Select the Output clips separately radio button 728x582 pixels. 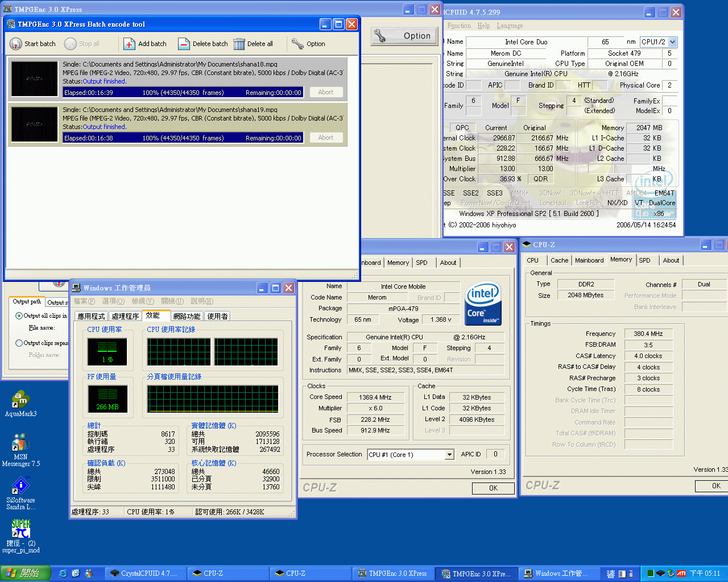(19, 343)
